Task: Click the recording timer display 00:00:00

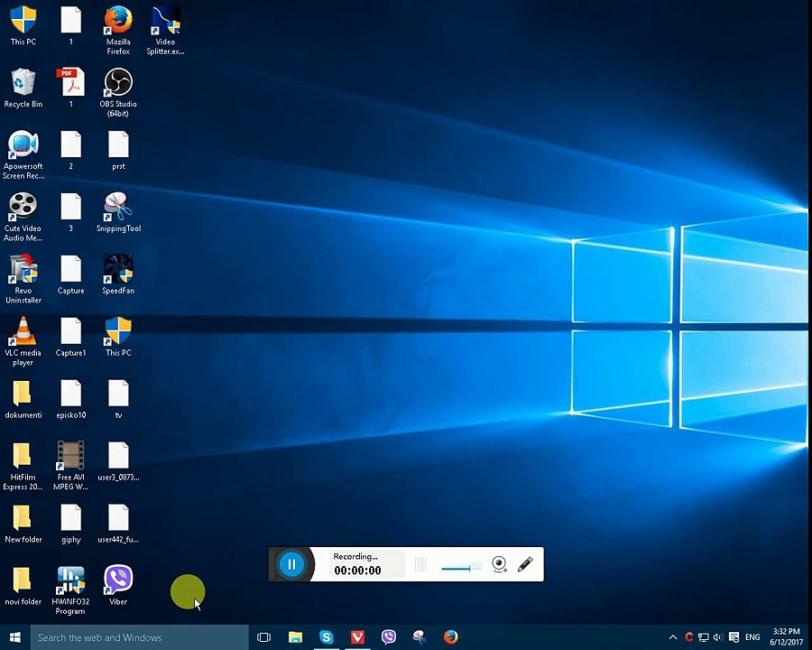Action: (x=357, y=571)
